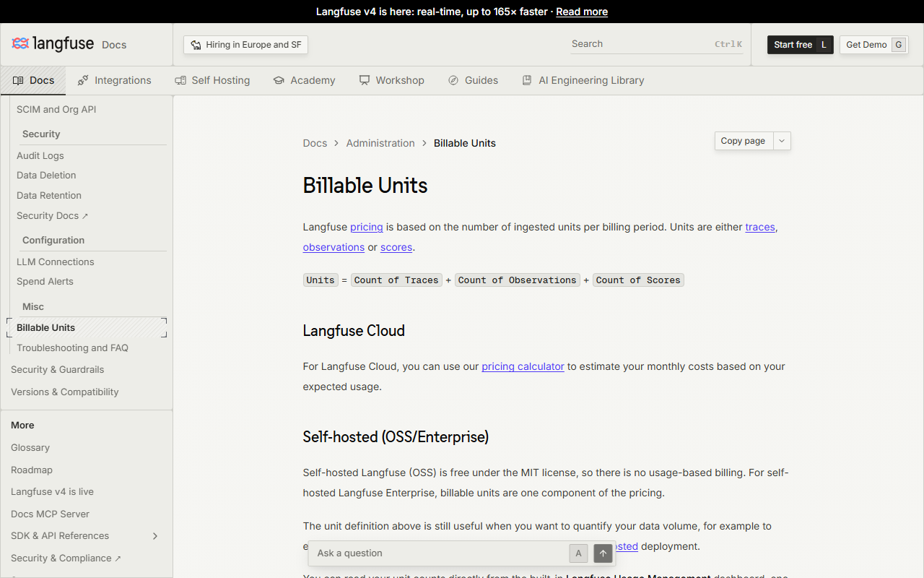Click the Self-hosted (OSS/Enterprise) heading
This screenshot has height=578, width=924.
(x=396, y=437)
